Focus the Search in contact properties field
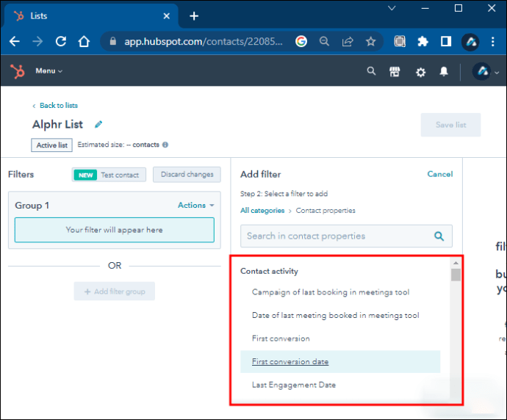 point(346,236)
